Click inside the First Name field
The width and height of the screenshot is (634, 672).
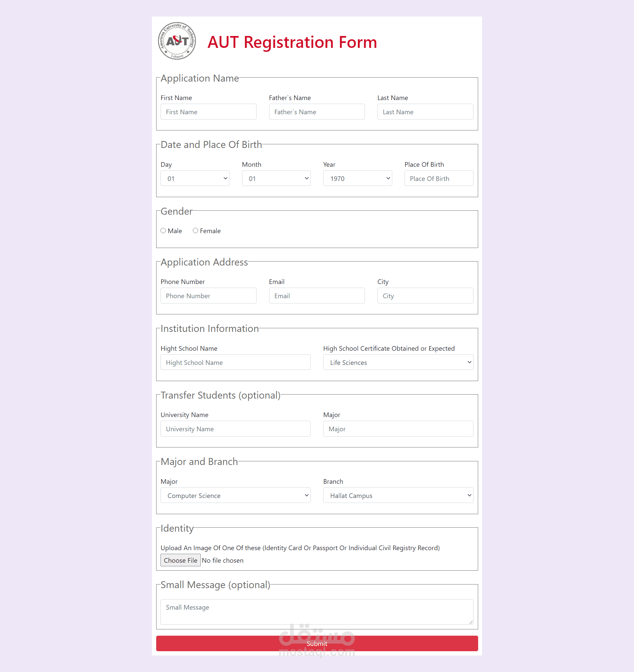(208, 112)
